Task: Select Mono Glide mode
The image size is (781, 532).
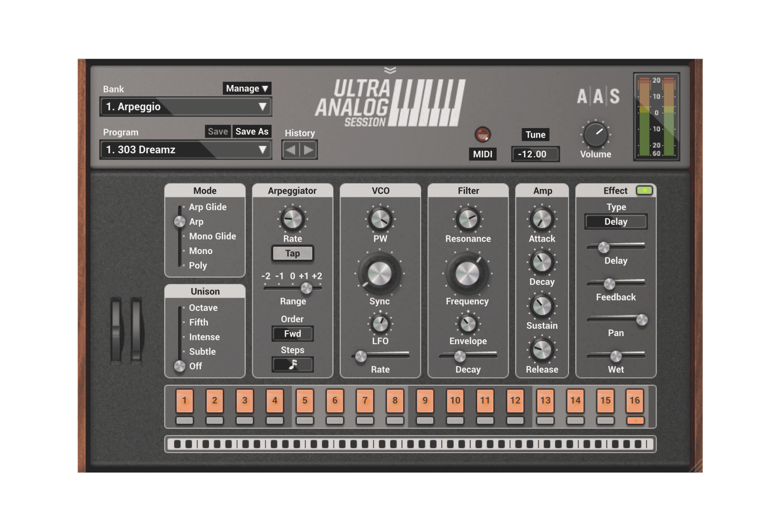Action: click(x=212, y=236)
